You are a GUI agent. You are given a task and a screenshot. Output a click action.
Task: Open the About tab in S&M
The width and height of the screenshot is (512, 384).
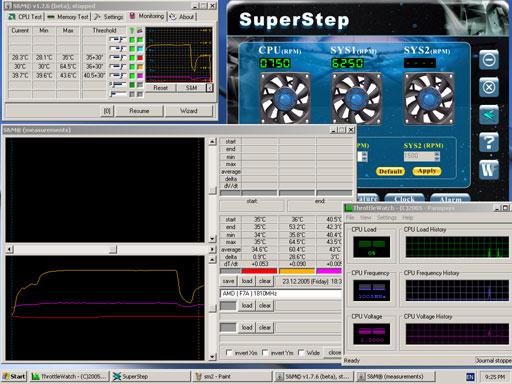point(182,16)
